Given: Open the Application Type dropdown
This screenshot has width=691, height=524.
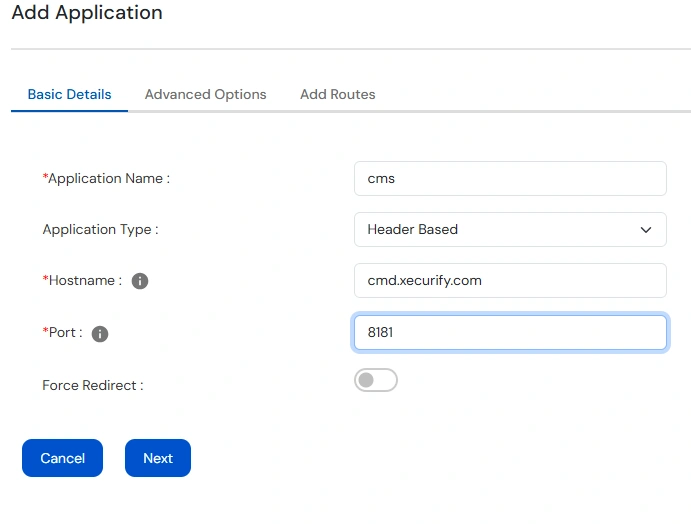Looking at the screenshot, I should click(x=510, y=230).
